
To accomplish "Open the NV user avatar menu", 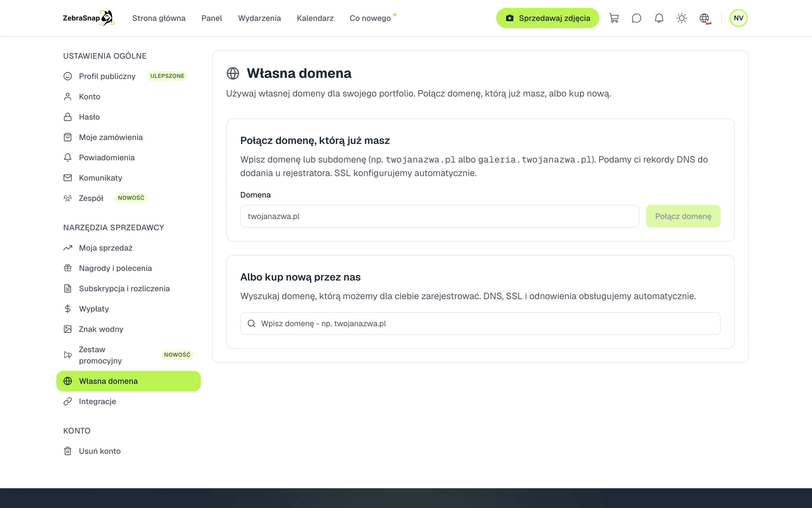I will pyautogui.click(x=738, y=18).
